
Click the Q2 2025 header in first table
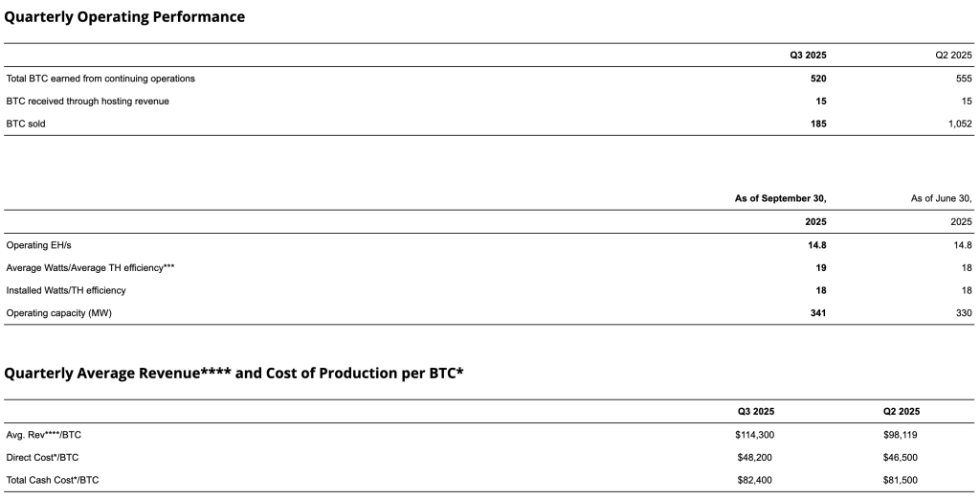pyautogui.click(x=953, y=56)
